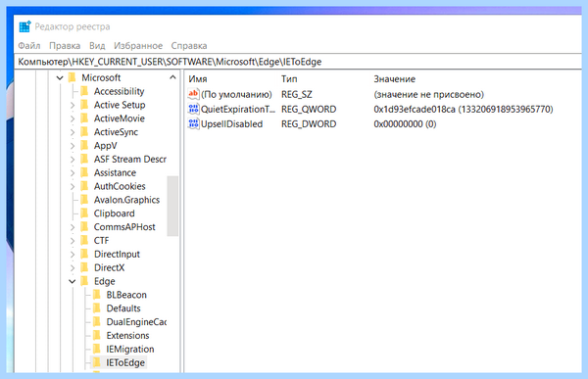Click the Active Setup folder icon

click(84, 105)
